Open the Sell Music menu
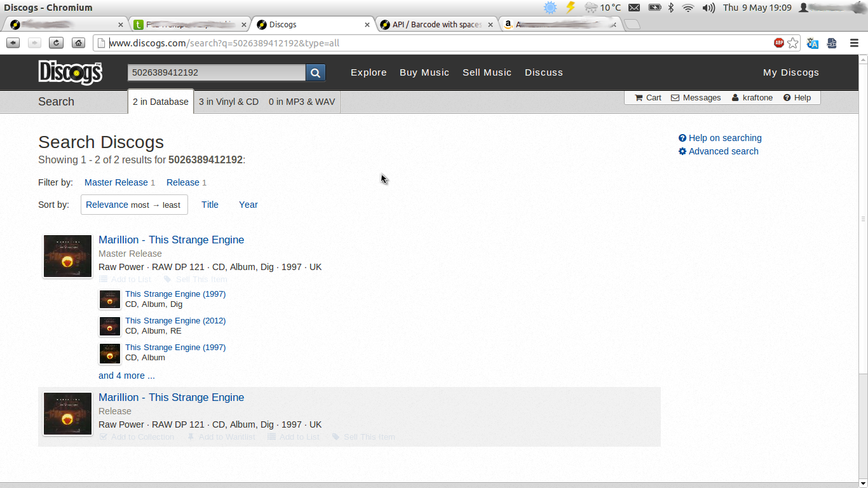Image resolution: width=868 pixels, height=488 pixels. pos(487,72)
